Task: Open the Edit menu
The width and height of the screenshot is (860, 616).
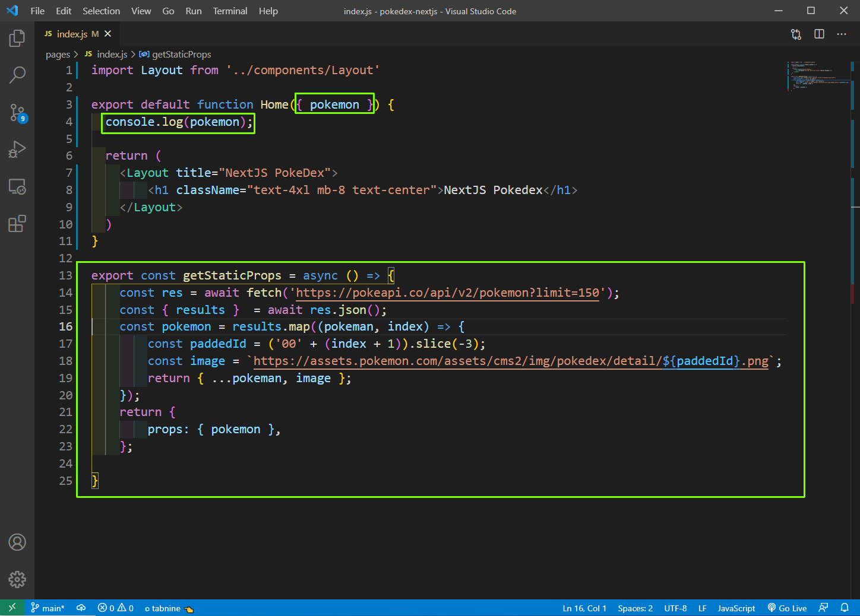Action: coord(64,11)
